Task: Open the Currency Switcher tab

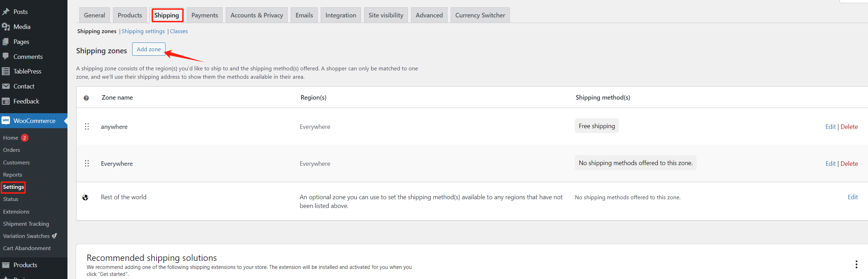Action: pos(480,15)
